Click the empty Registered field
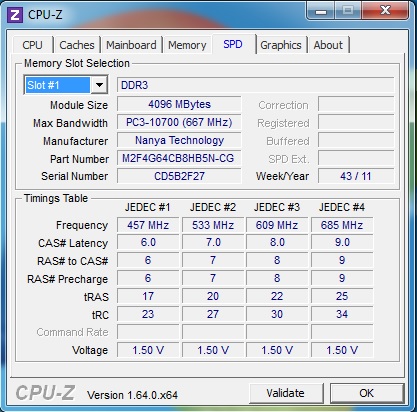The height and width of the screenshot is (412, 417). click(356, 123)
